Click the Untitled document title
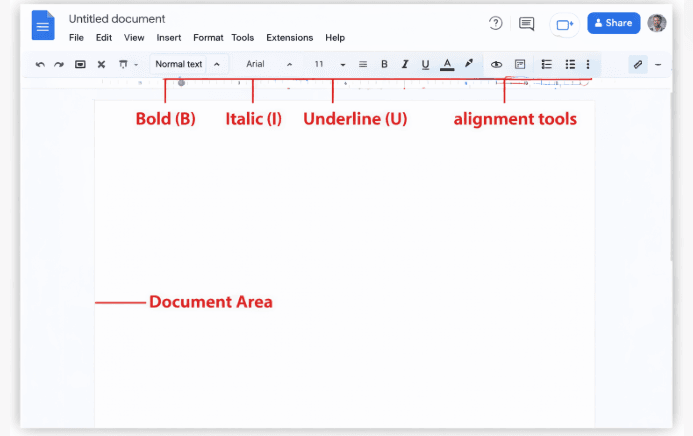The height and width of the screenshot is (436, 693). [x=117, y=19]
